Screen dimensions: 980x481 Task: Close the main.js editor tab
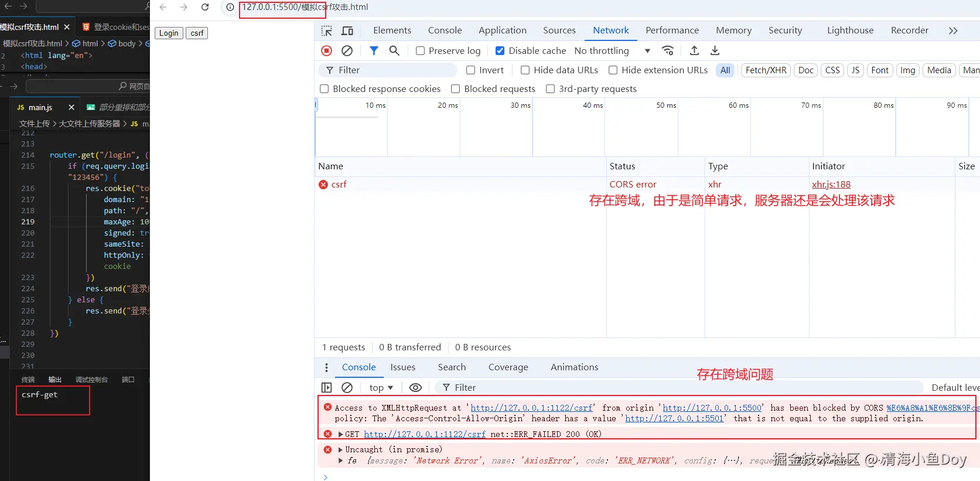[71, 107]
